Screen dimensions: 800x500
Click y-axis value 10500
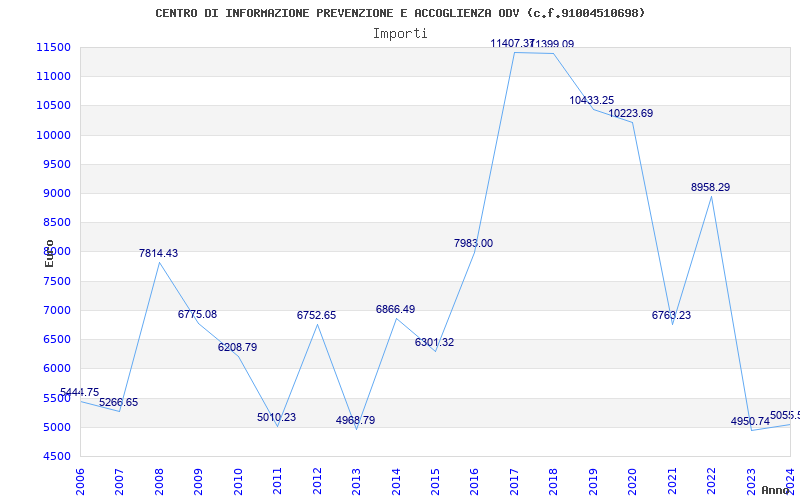click(x=53, y=106)
